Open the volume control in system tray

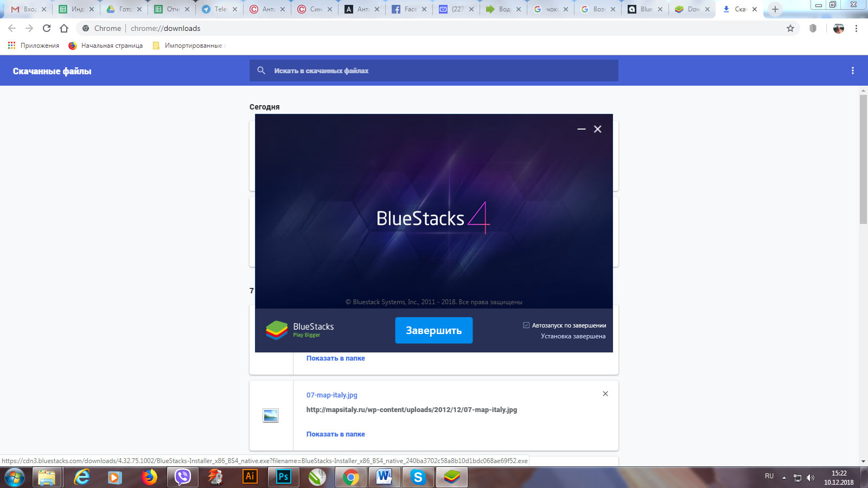click(810, 478)
